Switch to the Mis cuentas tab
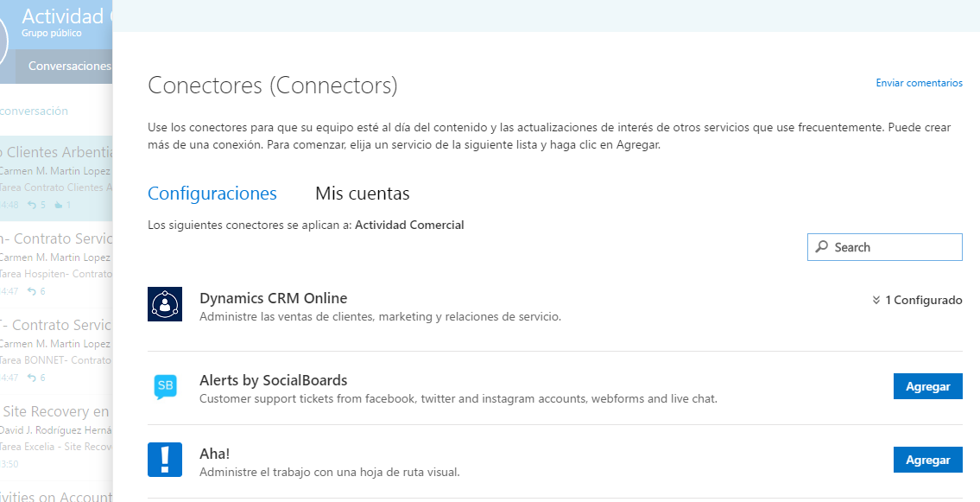980x502 pixels. 362,194
